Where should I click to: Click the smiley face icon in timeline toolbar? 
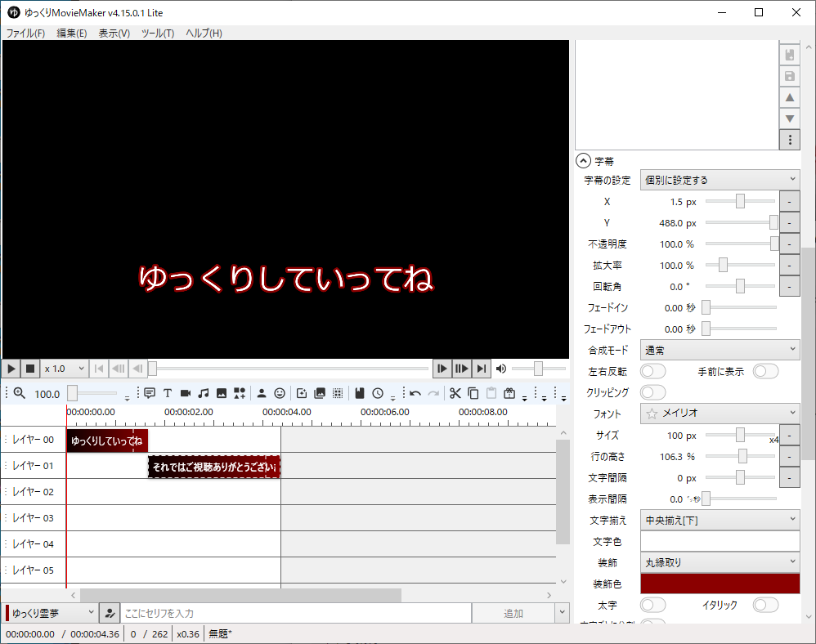click(280, 393)
